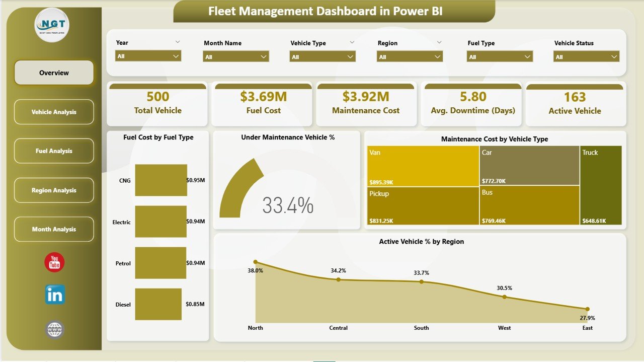
Task: Select the $3.69M Fuel Cost card
Action: [262, 103]
